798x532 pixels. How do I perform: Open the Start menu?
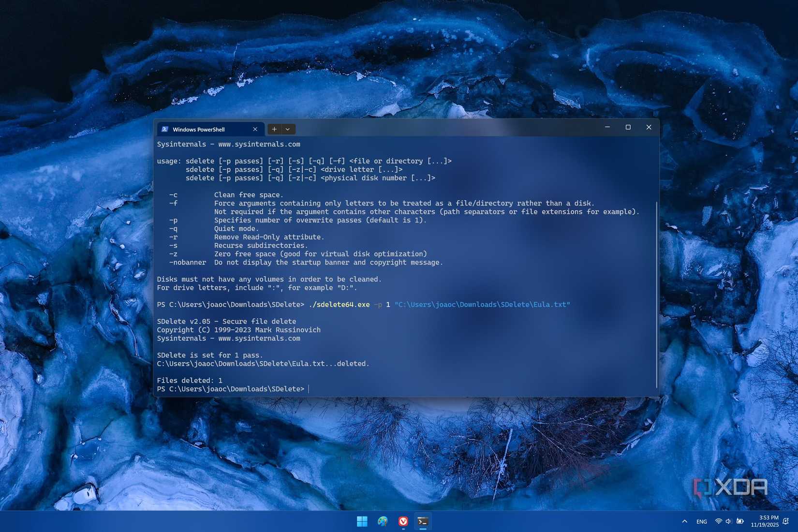361,521
